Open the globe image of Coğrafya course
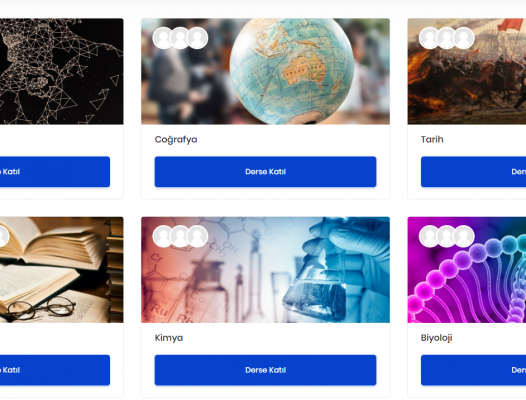 (x=265, y=71)
